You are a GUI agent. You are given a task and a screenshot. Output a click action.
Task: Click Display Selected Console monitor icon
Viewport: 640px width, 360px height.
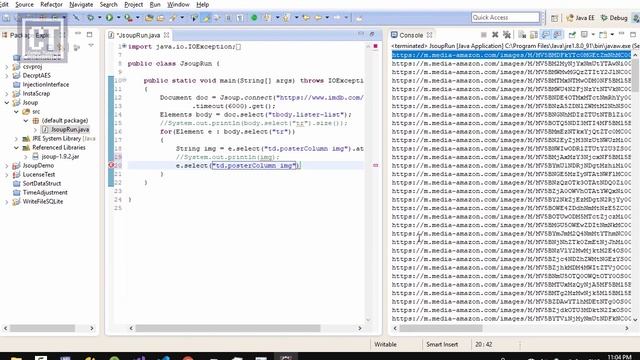[x=584, y=35]
